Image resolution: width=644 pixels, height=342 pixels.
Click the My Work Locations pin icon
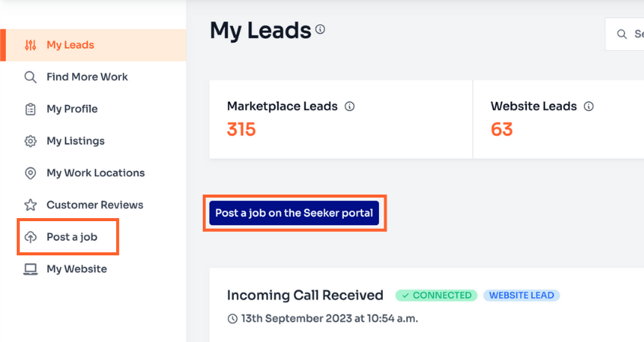30,173
